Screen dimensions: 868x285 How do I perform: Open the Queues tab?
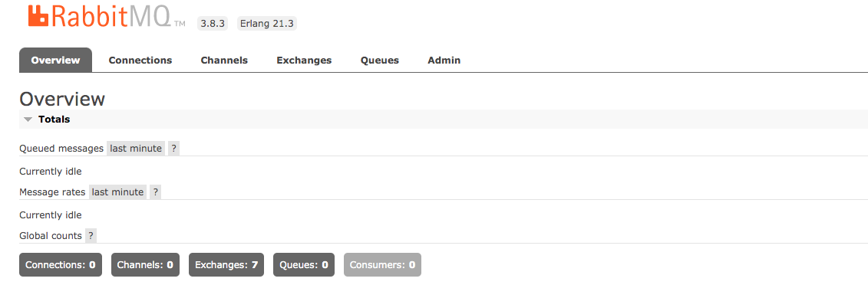pos(380,61)
